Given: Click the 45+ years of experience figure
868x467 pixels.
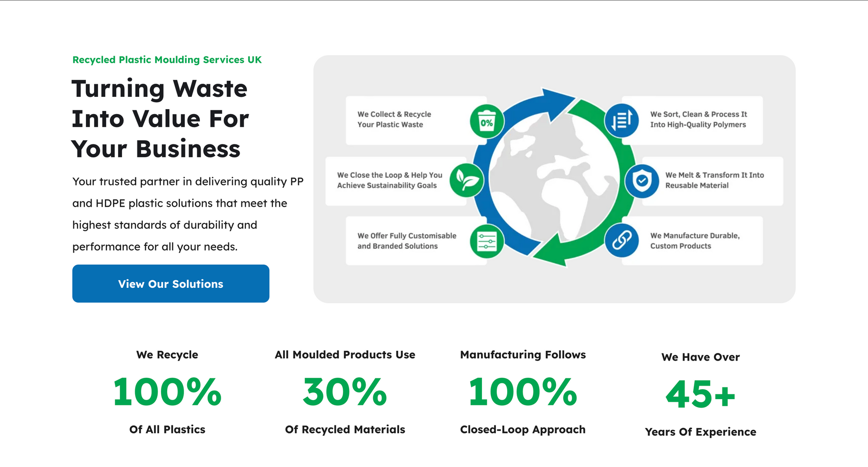Looking at the screenshot, I should (700, 394).
